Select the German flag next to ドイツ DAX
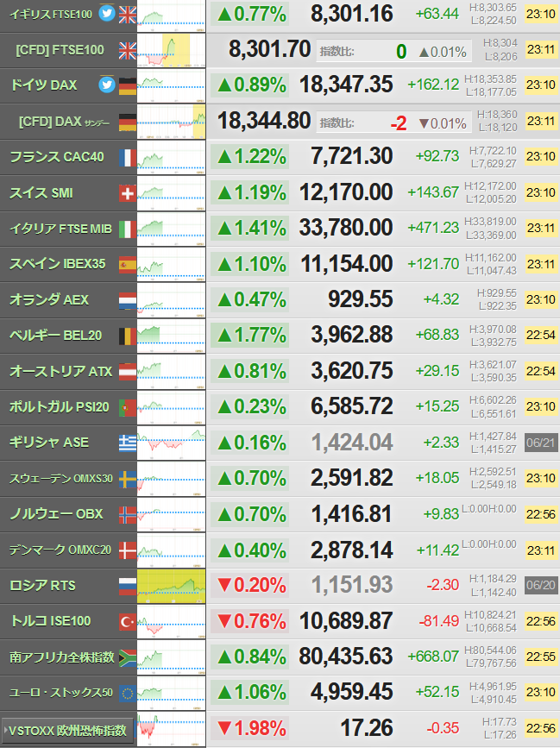The height and width of the screenshot is (748, 560). [128, 86]
